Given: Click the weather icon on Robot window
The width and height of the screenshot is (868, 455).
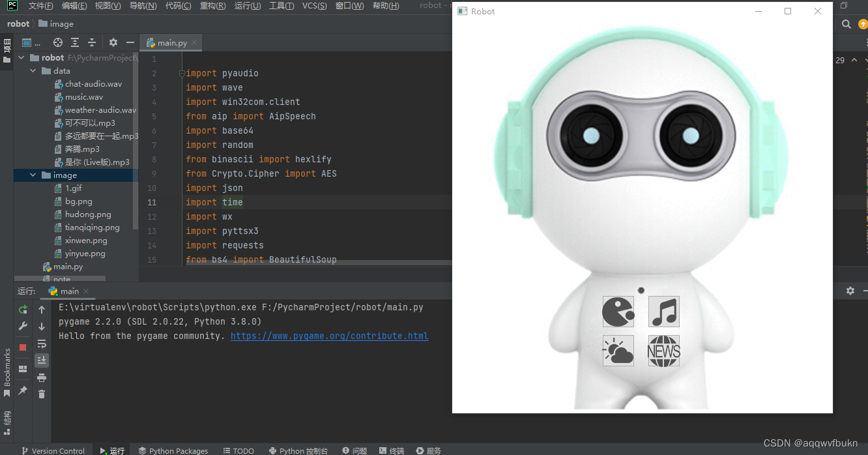Looking at the screenshot, I should click(x=618, y=351).
